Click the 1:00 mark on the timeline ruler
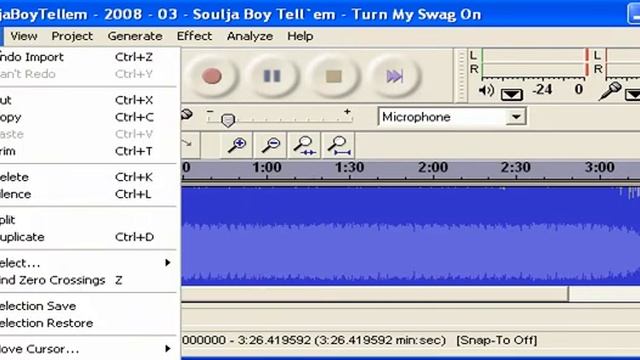Viewport: 640px width, 360px height. (267, 167)
